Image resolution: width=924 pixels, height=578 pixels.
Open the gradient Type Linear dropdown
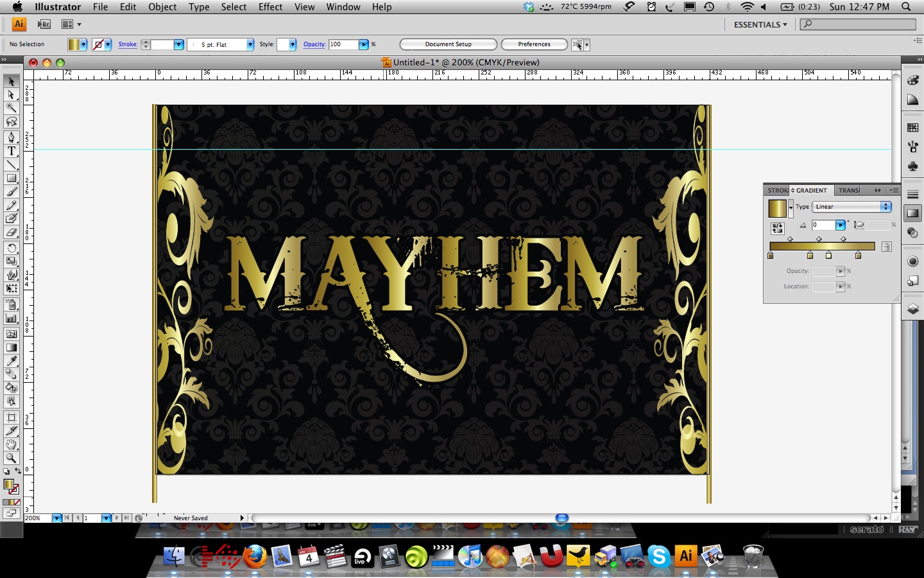886,207
